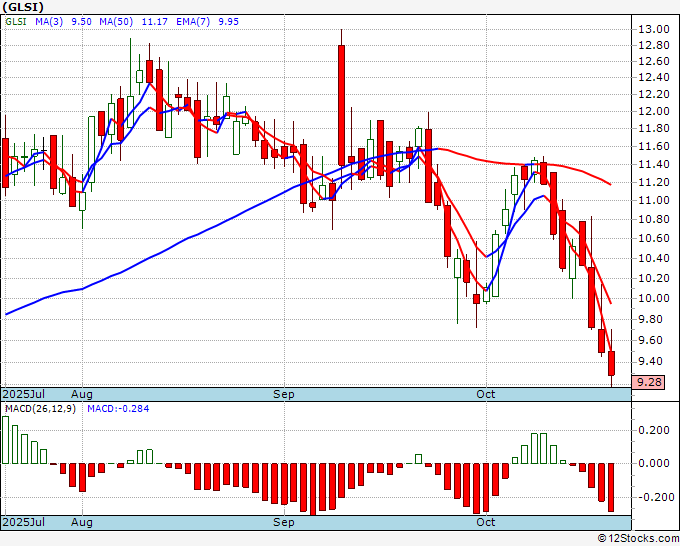Click the last red MACD histogram bar
680x546 pixels.
(x=611, y=487)
